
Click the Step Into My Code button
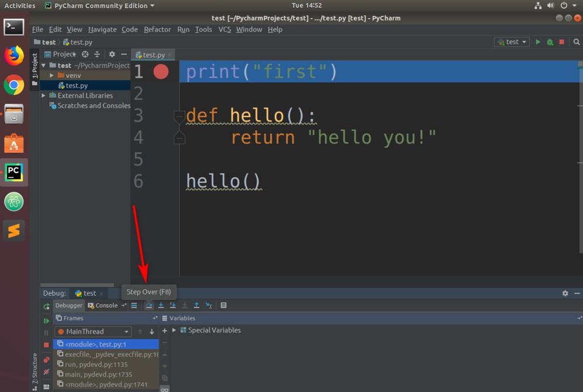tap(173, 306)
